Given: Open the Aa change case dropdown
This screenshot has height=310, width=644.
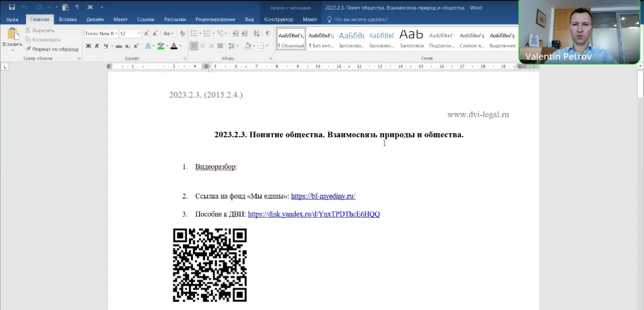Looking at the screenshot, I should (168, 34).
